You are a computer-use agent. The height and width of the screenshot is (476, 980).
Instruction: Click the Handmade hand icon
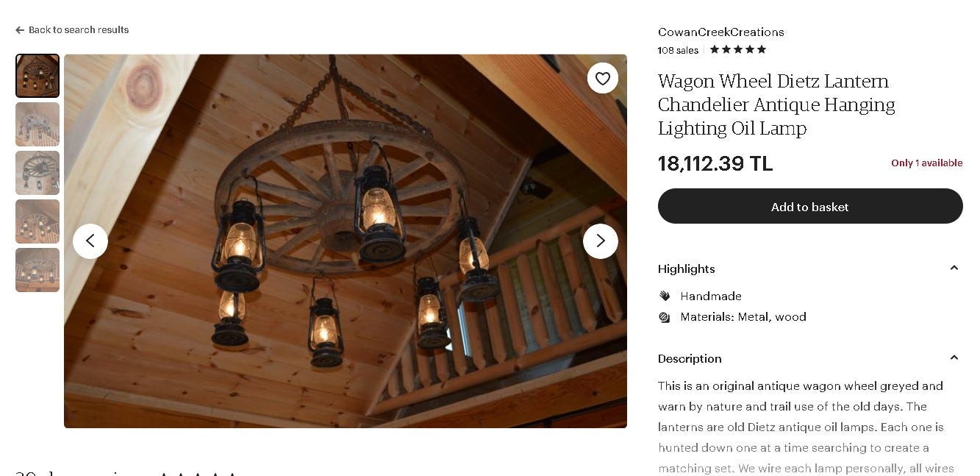[665, 296]
